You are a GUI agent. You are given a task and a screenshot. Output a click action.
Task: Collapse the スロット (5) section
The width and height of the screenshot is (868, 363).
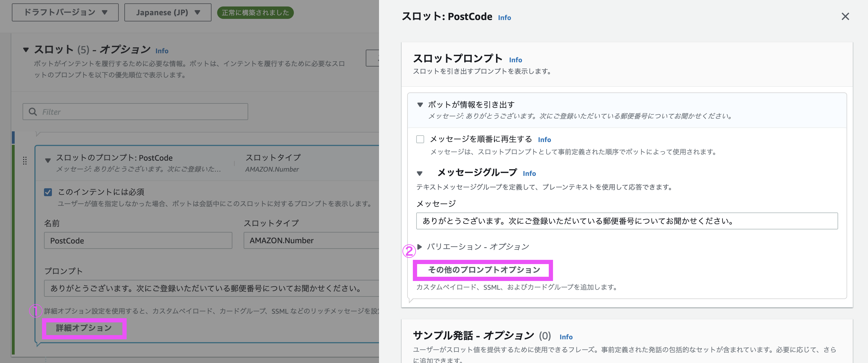26,50
